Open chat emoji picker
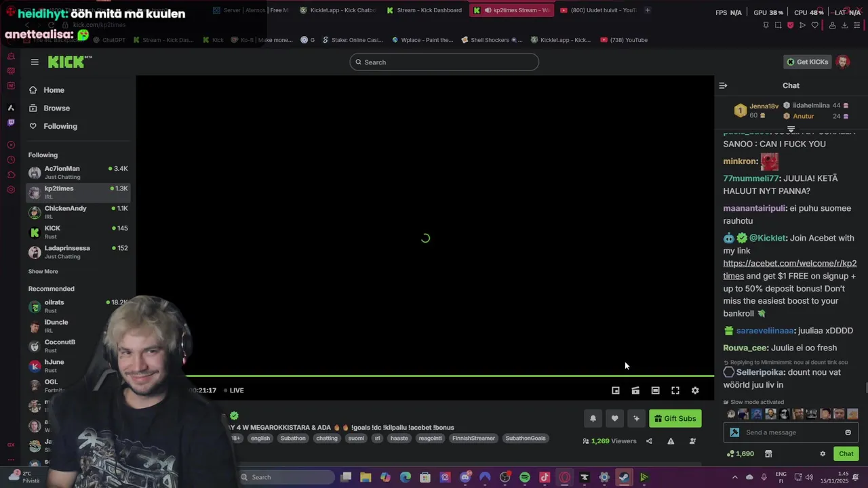The height and width of the screenshot is (488, 868). pos(848,432)
